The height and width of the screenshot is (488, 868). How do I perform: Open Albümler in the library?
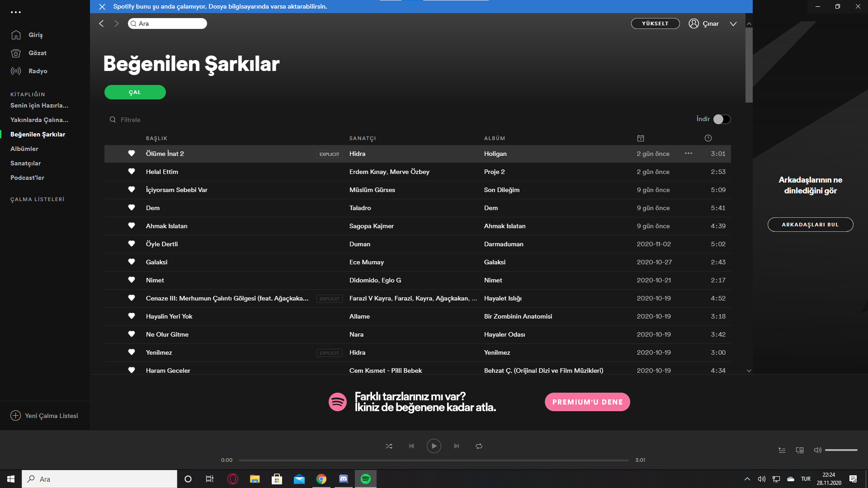[24, 149]
